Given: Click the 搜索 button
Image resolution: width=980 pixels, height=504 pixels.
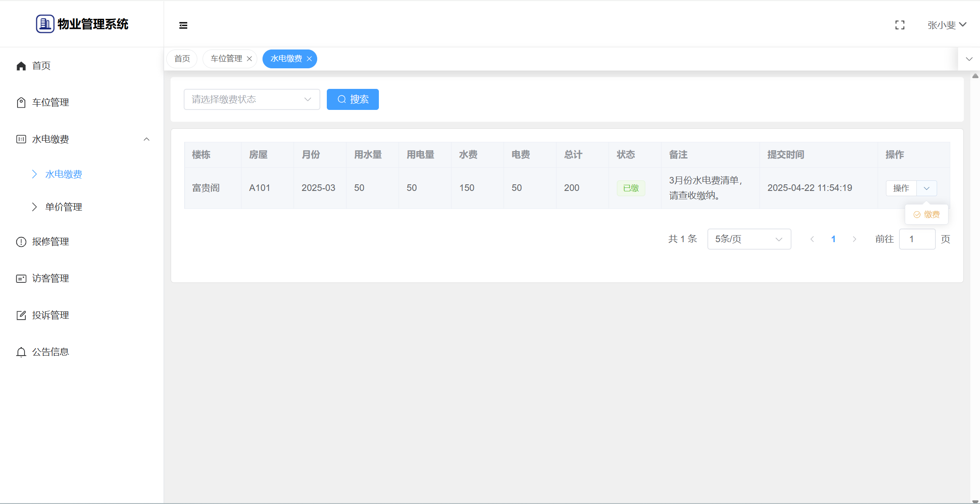Looking at the screenshot, I should 353,99.
